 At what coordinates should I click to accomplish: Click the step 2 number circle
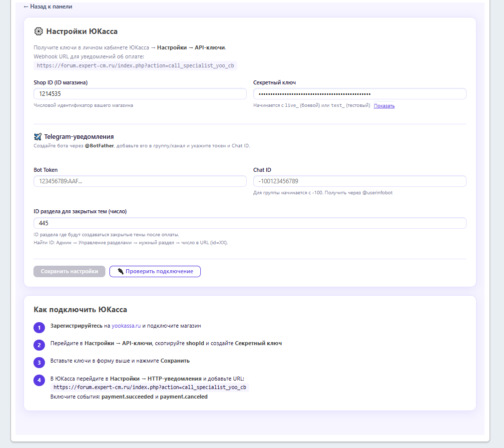tap(39, 345)
